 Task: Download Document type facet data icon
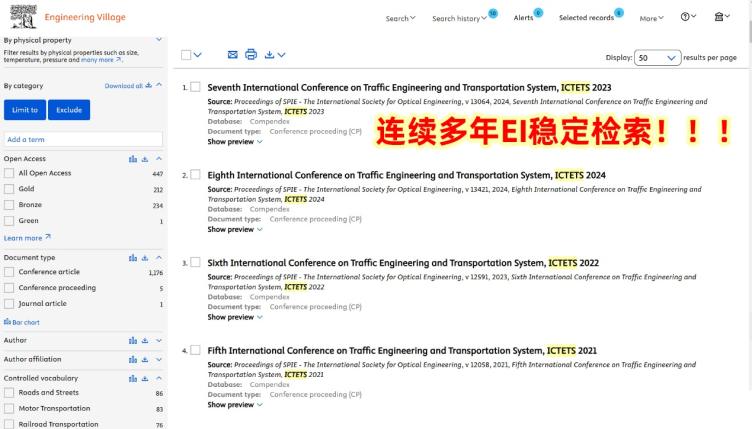pyautogui.click(x=145, y=258)
